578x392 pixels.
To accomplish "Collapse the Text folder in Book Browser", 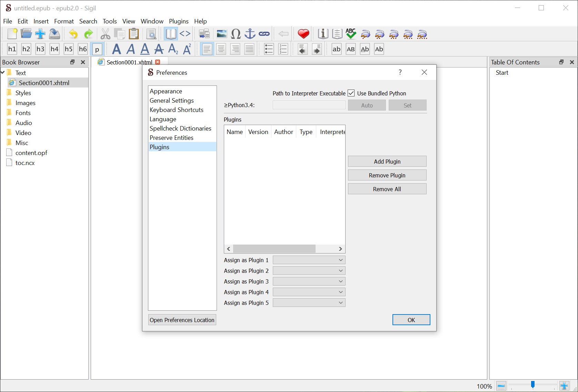I will pos(3,73).
